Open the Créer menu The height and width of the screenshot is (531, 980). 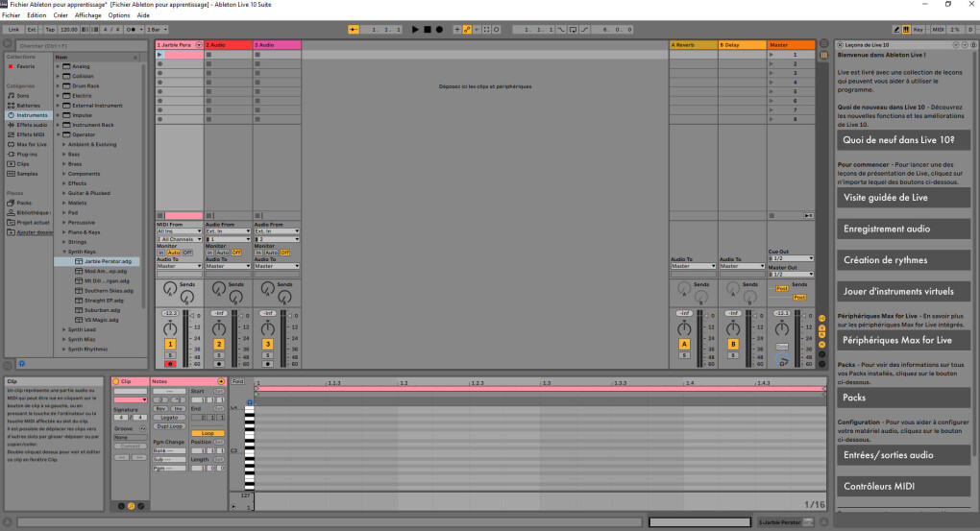tap(61, 15)
